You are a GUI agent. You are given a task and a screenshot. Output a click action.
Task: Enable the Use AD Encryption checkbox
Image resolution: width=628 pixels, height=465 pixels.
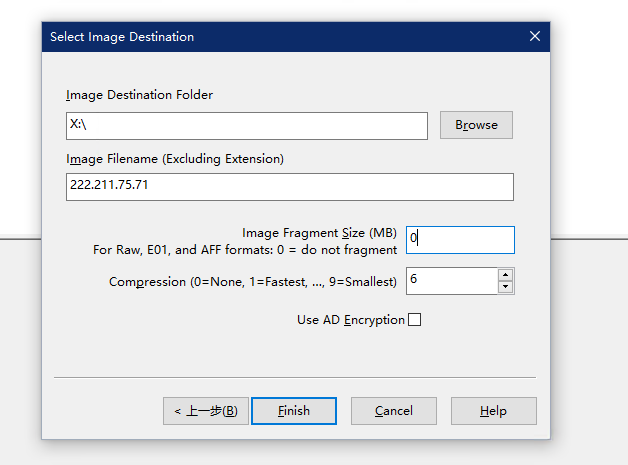(415, 320)
